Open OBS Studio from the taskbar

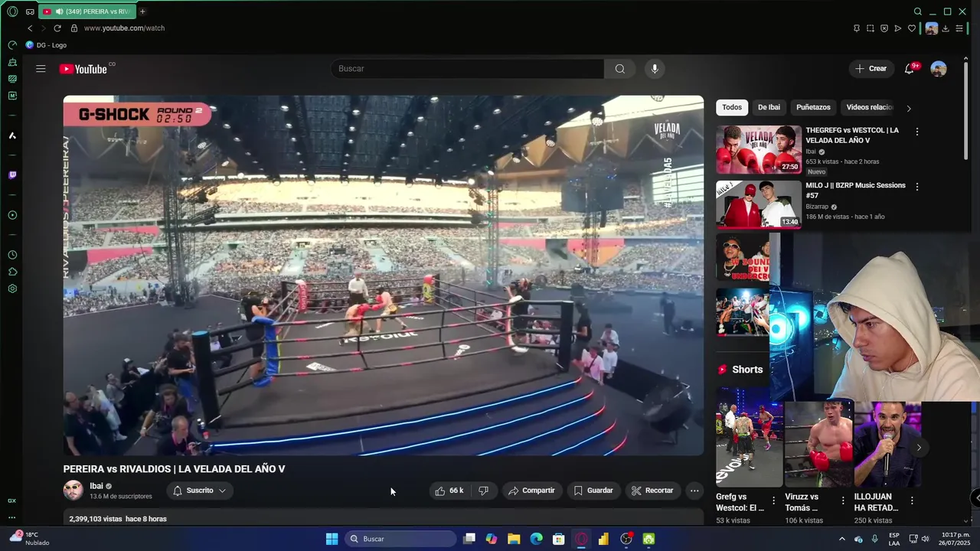pos(626,539)
